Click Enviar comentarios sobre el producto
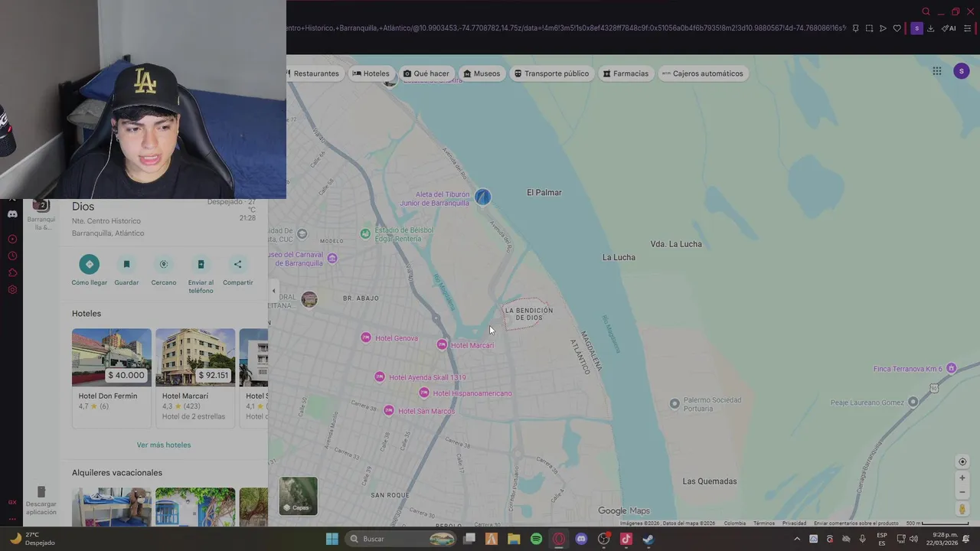980x551 pixels. click(856, 523)
